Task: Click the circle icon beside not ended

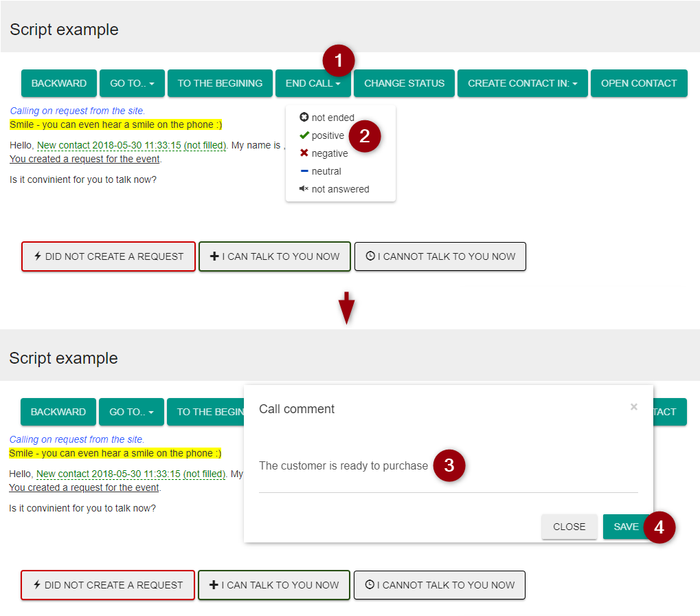Action: click(304, 118)
